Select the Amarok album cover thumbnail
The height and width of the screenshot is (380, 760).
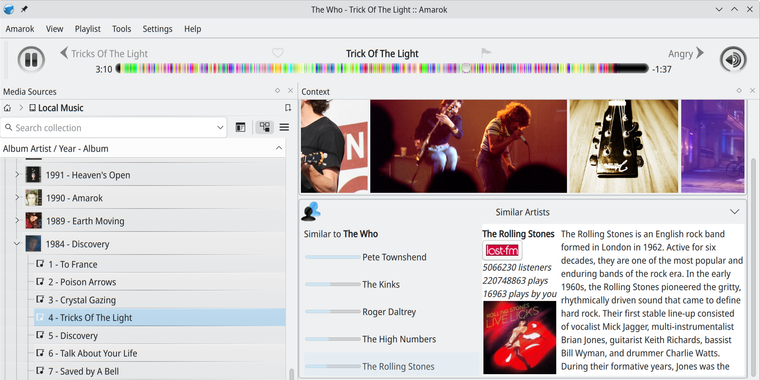point(33,197)
